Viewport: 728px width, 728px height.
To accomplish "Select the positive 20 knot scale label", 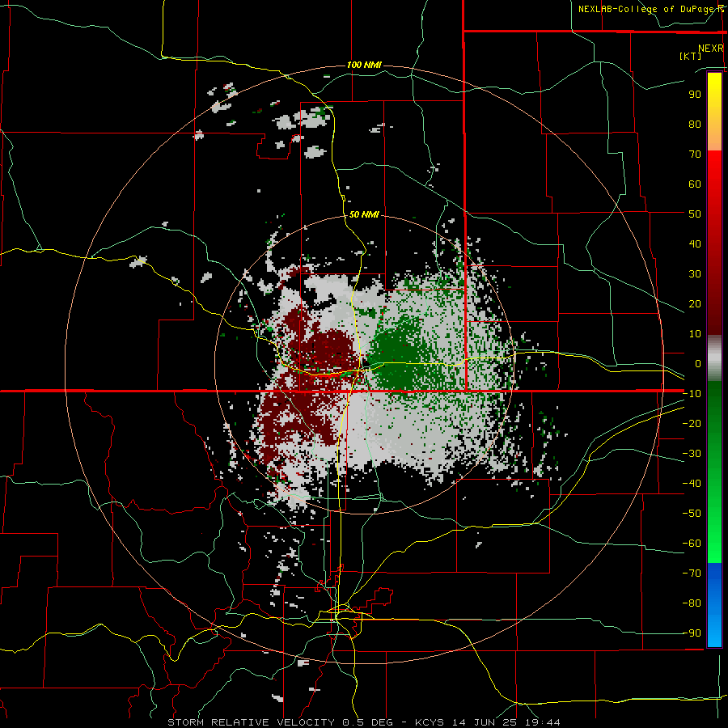I will tap(695, 303).
